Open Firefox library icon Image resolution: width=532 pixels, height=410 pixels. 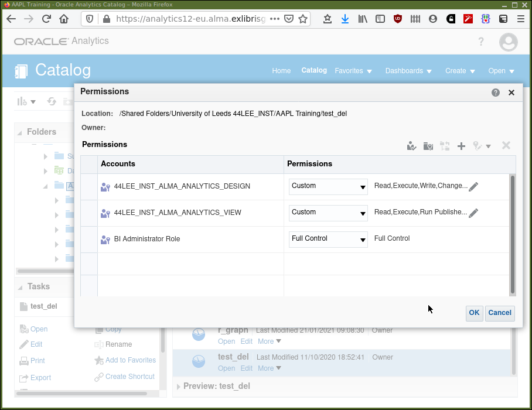[x=363, y=19]
